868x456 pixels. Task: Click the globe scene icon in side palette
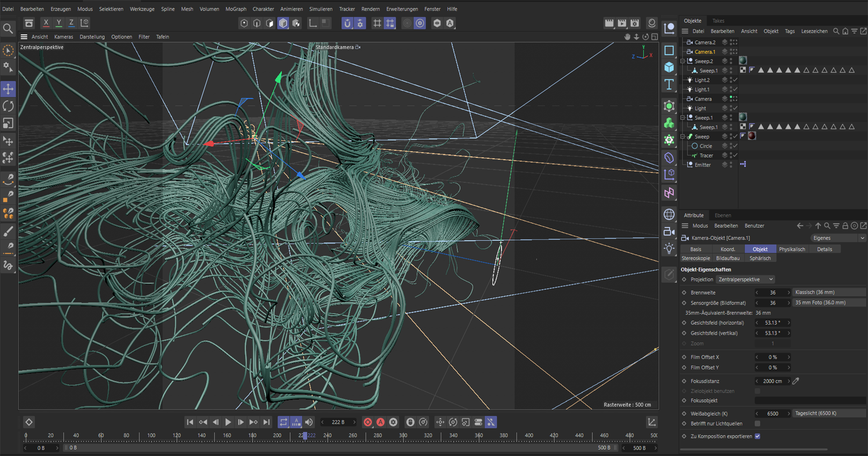pos(669,214)
